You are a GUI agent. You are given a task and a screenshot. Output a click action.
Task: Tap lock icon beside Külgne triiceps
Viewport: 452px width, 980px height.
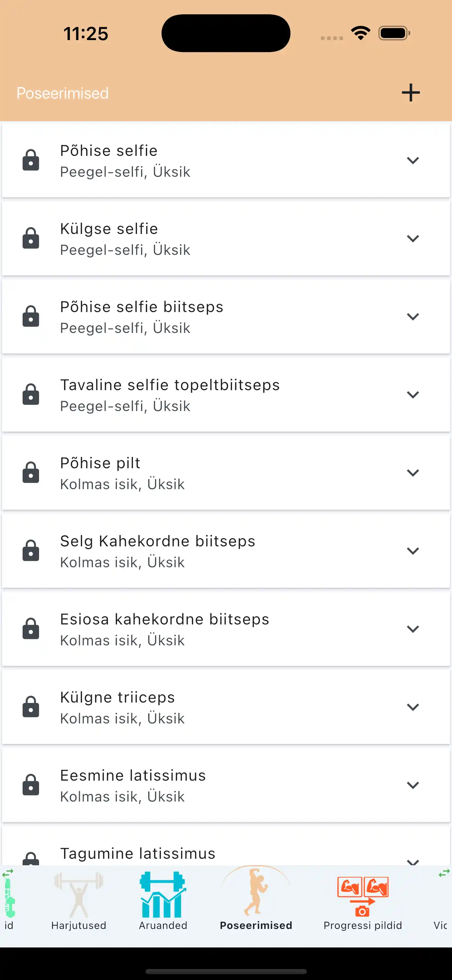(31, 707)
